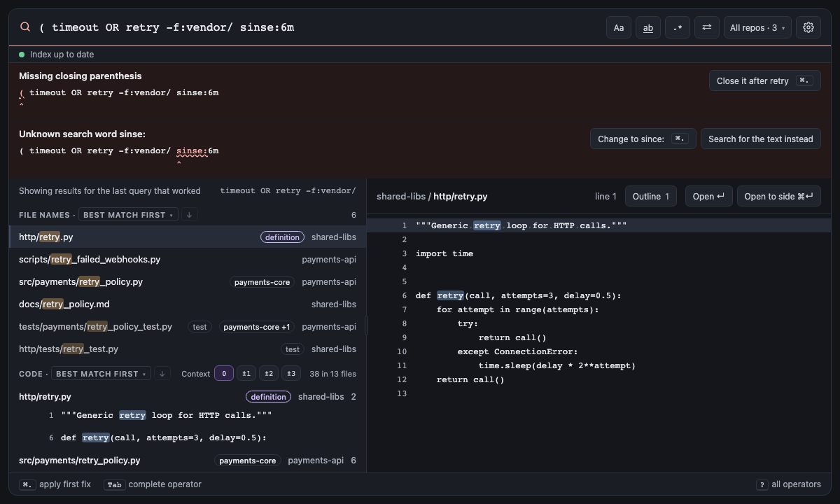Click Tab complete operator hint
The width and height of the screenshot is (840, 504).
[x=153, y=484]
